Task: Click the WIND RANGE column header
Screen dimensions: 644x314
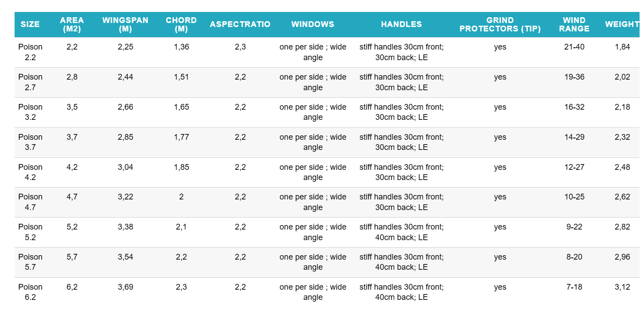Action: click(574, 24)
